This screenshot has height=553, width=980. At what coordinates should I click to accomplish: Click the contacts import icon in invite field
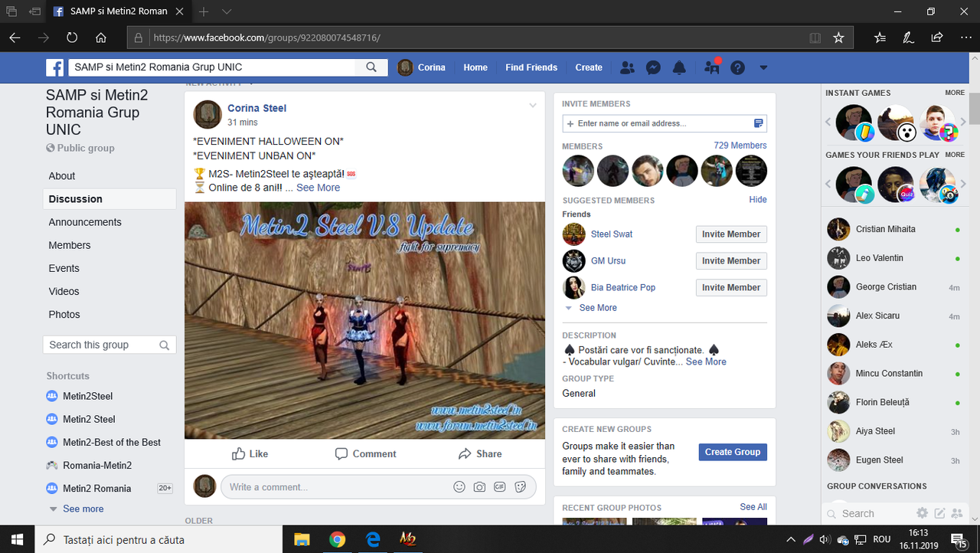[759, 123]
